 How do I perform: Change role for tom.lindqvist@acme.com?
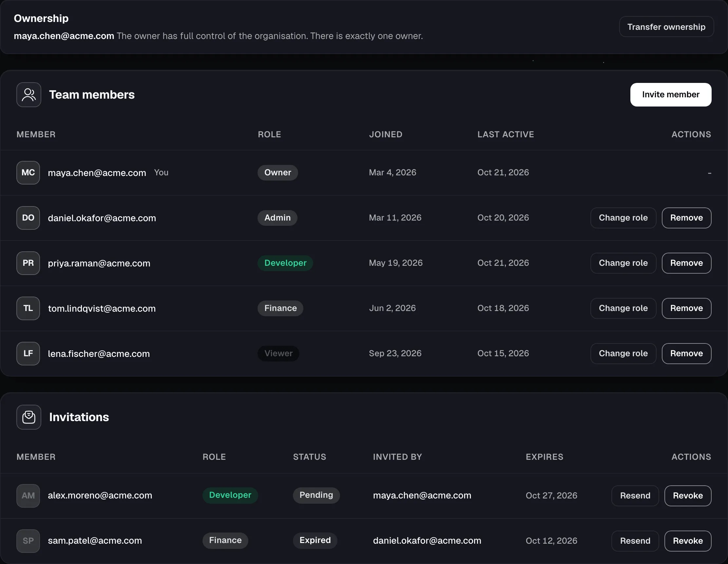pos(623,308)
